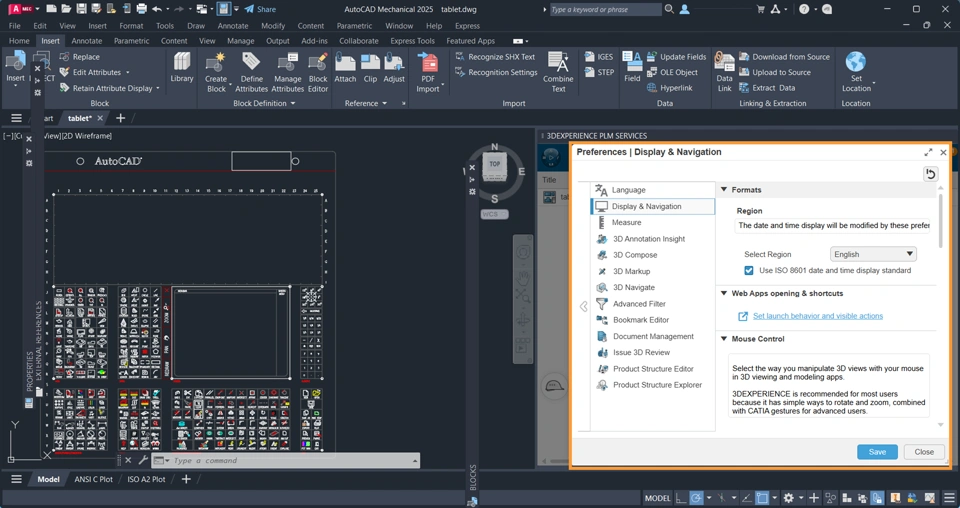Switch to ISO A2 Plot layout tab

[x=146, y=479]
